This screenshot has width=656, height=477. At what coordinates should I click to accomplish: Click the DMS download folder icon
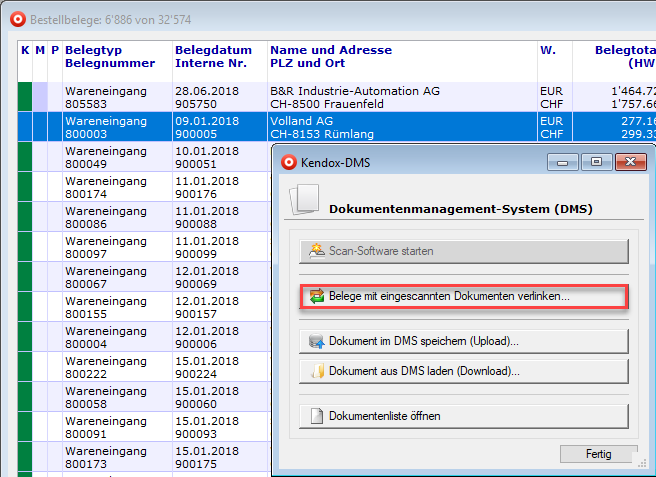click(316, 371)
